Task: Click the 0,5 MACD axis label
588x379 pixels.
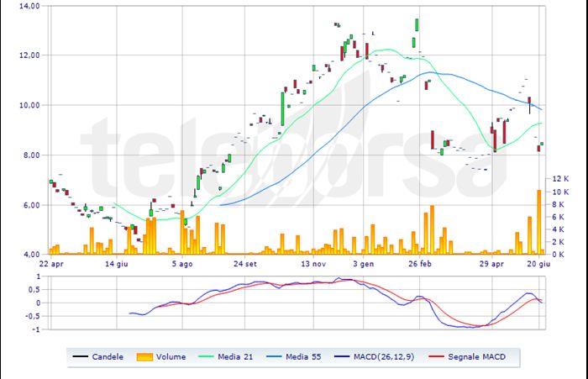Action: (34, 290)
